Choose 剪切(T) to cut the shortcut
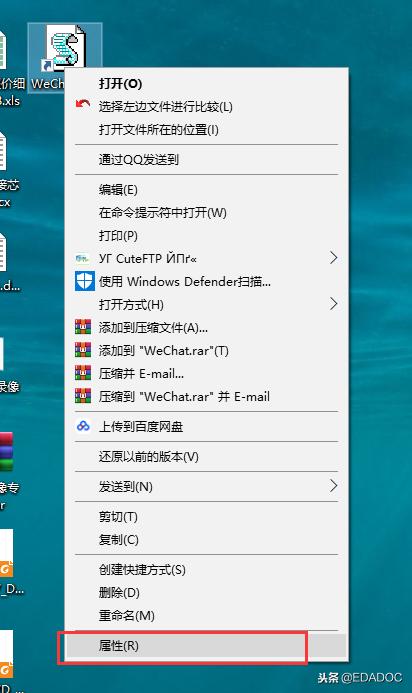The width and height of the screenshot is (412, 693). pyautogui.click(x=206, y=517)
